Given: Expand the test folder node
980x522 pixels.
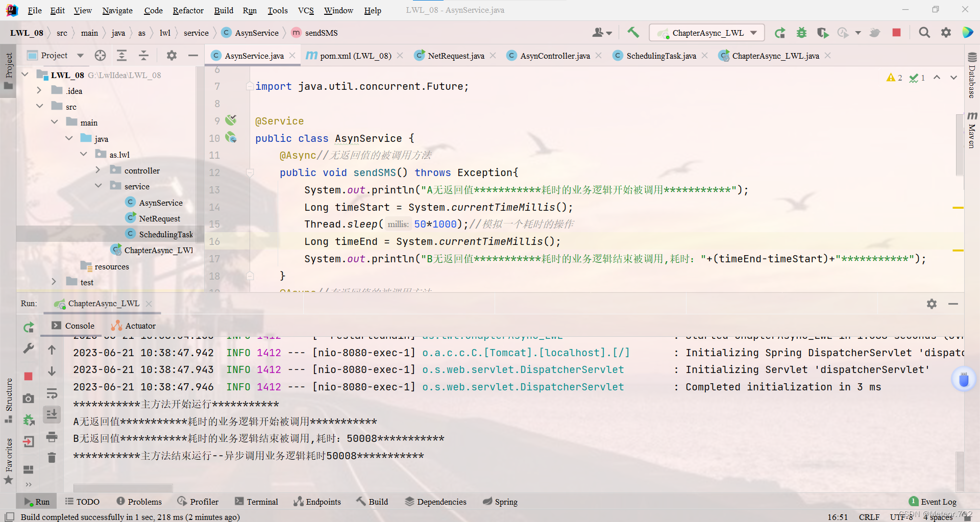Looking at the screenshot, I should (x=54, y=281).
